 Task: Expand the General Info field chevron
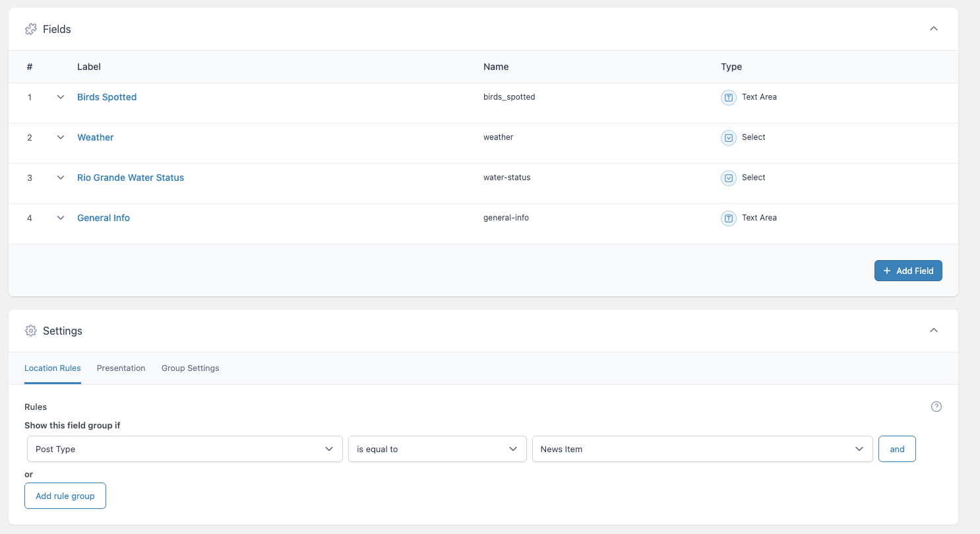pyautogui.click(x=61, y=218)
